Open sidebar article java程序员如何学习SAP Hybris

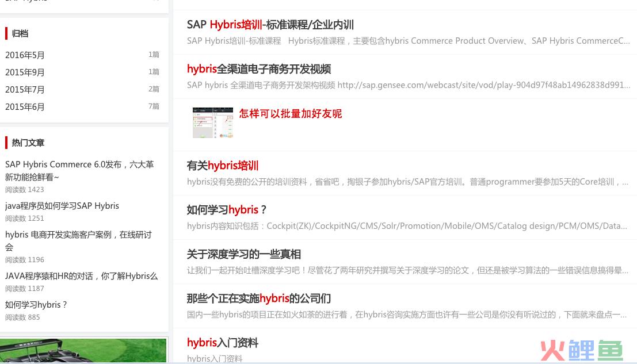tap(62, 206)
